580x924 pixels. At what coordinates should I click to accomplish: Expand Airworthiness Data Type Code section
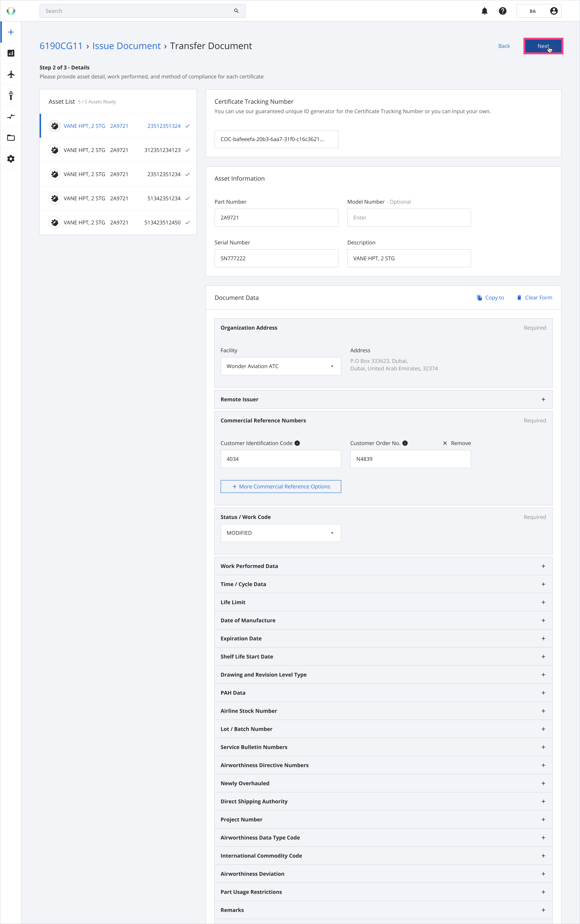(x=383, y=838)
